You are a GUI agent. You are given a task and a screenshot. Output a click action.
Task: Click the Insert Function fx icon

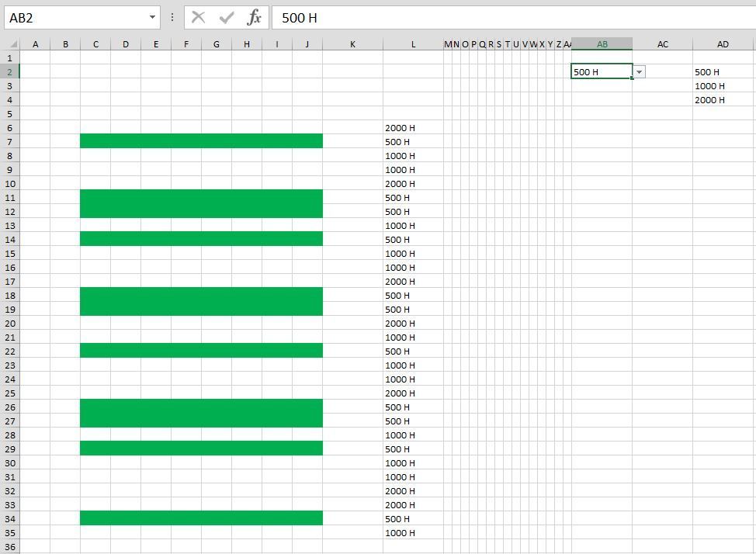click(x=254, y=18)
